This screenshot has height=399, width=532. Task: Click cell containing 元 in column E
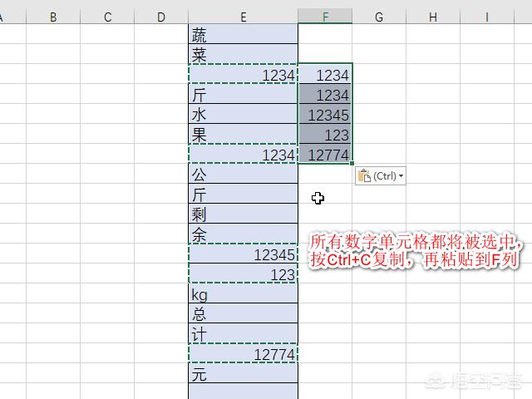pos(244,373)
